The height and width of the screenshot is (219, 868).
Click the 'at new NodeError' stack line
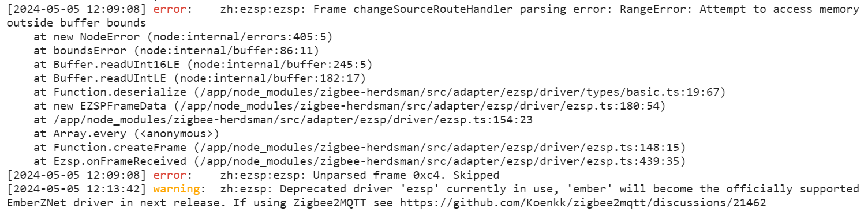(183, 37)
